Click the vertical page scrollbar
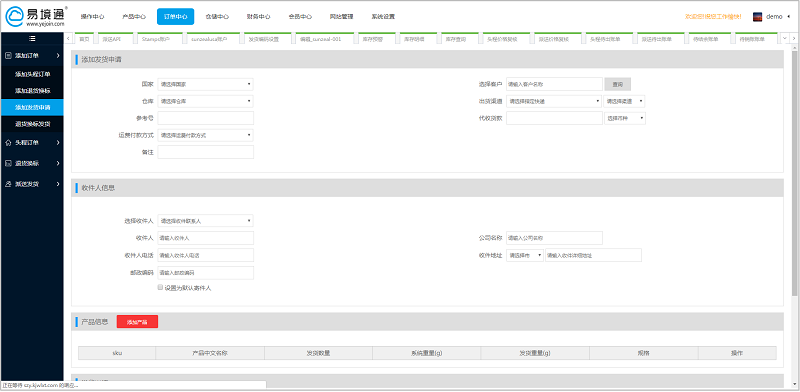 click(x=794, y=168)
